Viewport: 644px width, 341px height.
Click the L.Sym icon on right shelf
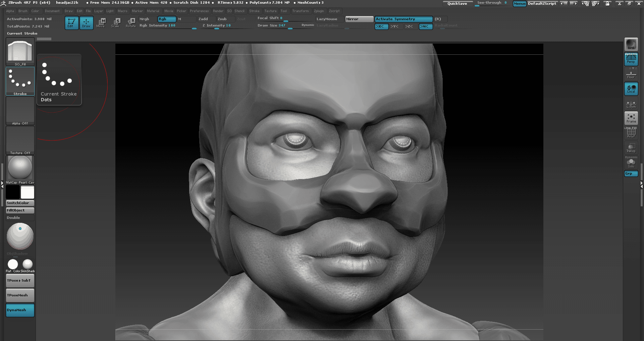coord(631,103)
